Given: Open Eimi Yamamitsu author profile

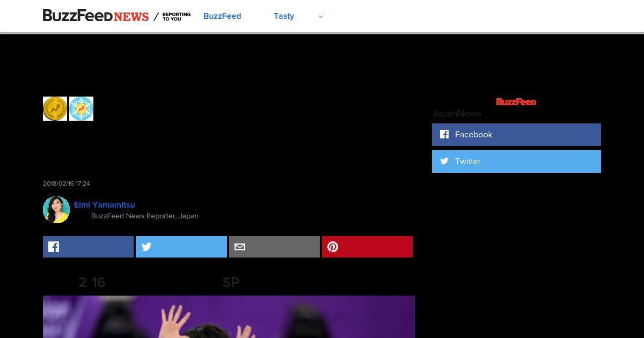Looking at the screenshot, I should (105, 205).
